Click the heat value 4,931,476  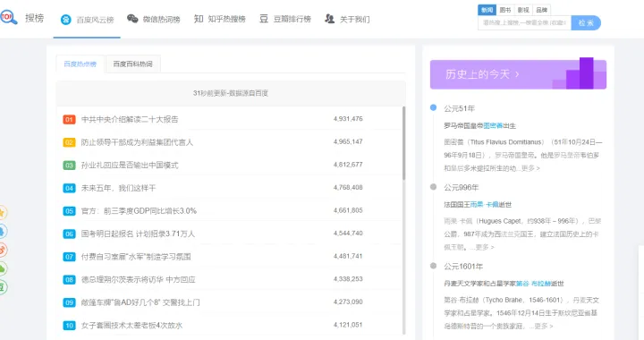[x=348, y=119]
